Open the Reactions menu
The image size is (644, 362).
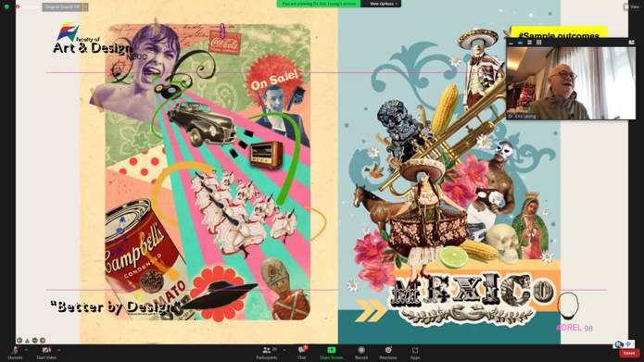point(388,352)
